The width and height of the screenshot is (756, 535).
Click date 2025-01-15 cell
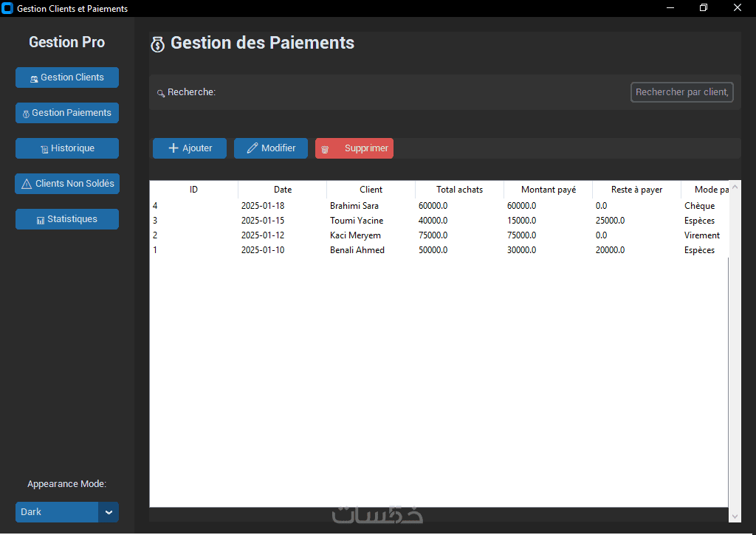[x=263, y=221]
